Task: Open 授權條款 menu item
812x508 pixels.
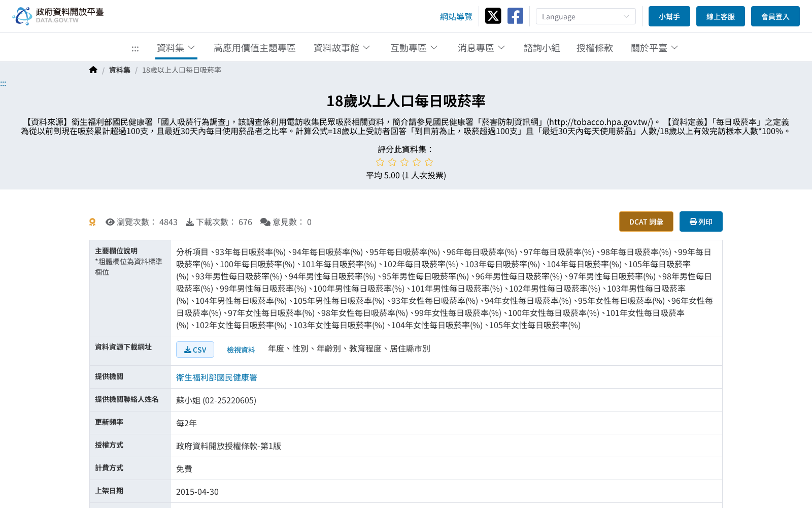Action: click(595, 48)
